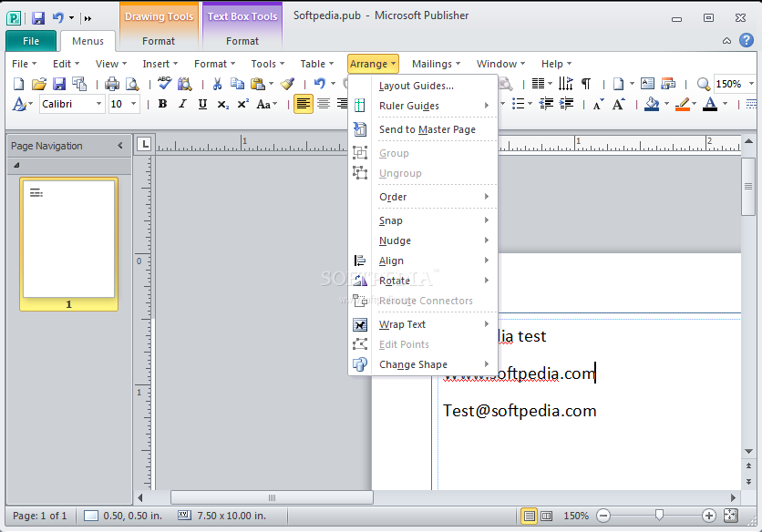Click the Print Preview icon

132,84
